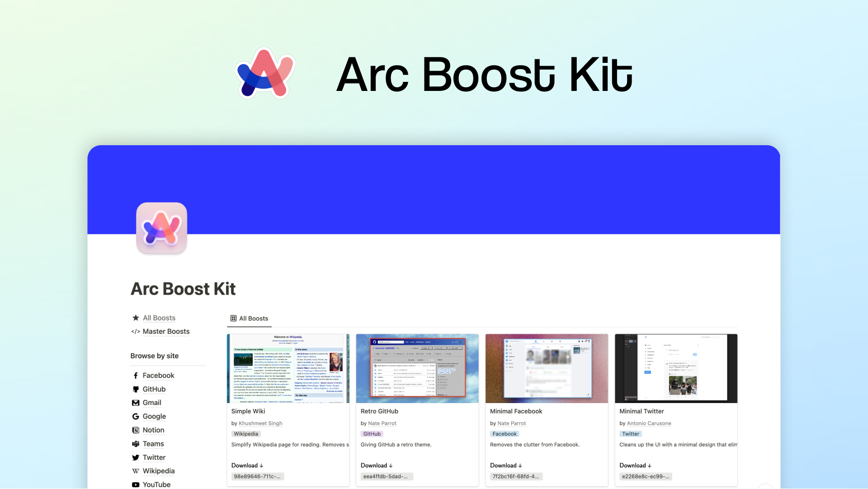Screen dimensions: 868x489
Task: Open Retro GitHub preview thumbnail
Action: 417,368
